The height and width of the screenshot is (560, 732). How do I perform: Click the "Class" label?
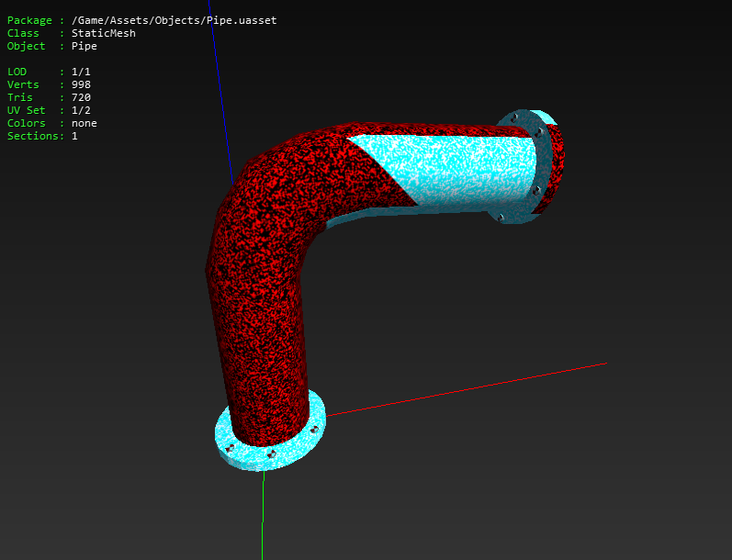coord(23,33)
